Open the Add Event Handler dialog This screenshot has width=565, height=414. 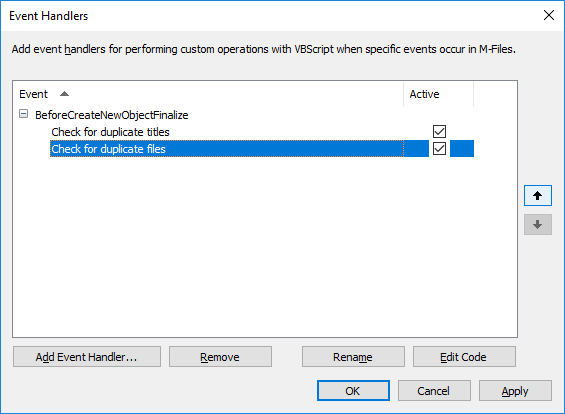coord(87,357)
